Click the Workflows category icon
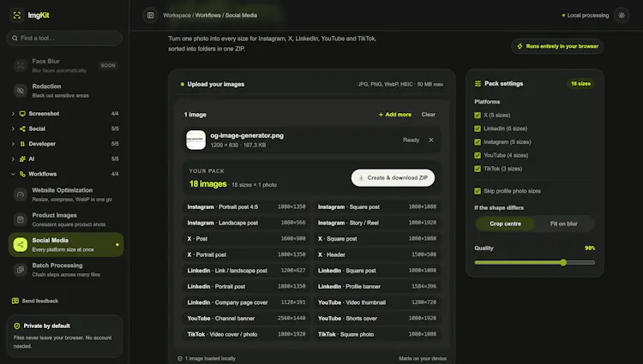Image resolution: width=643 pixels, height=364 pixels. [22, 174]
